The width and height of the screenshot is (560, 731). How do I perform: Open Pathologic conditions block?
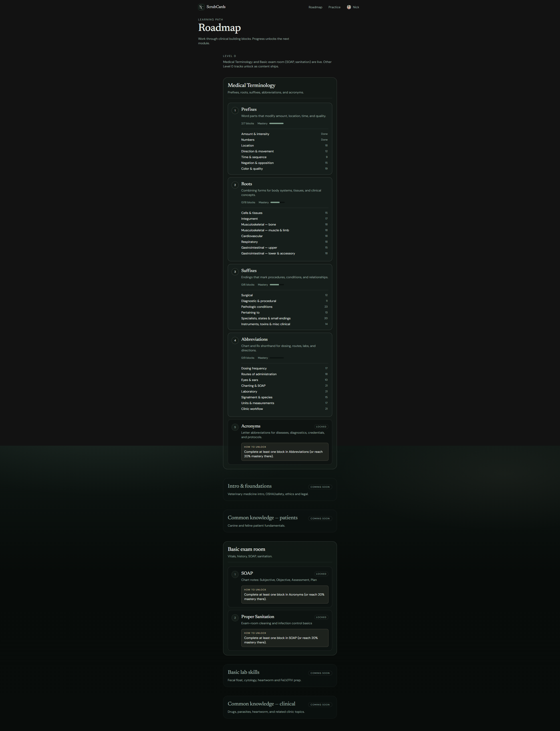pyautogui.click(x=284, y=307)
